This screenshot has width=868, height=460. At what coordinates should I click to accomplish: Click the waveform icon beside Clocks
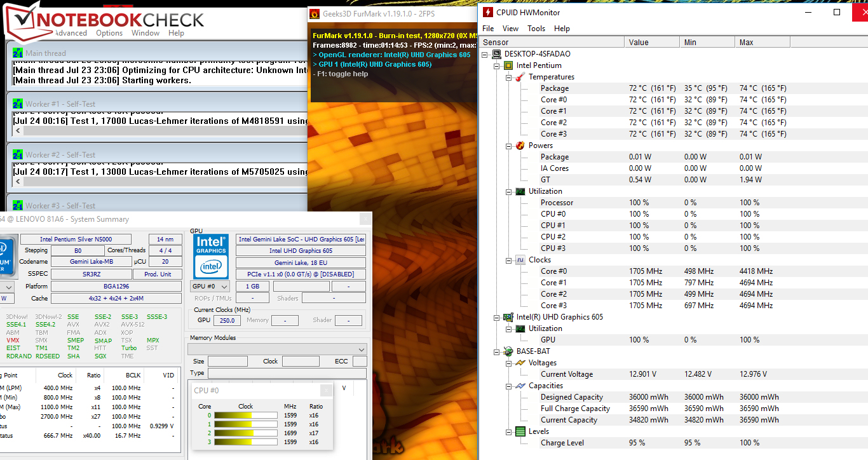point(520,260)
